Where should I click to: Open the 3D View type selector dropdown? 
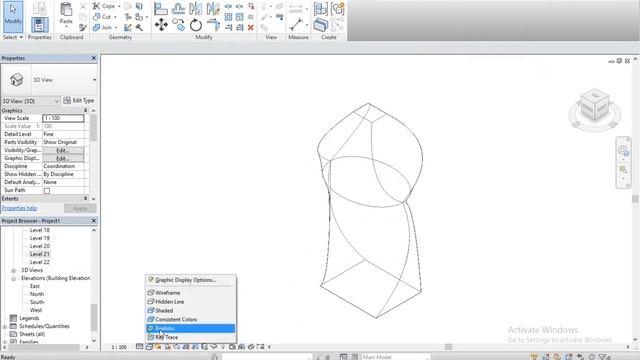(x=94, y=80)
